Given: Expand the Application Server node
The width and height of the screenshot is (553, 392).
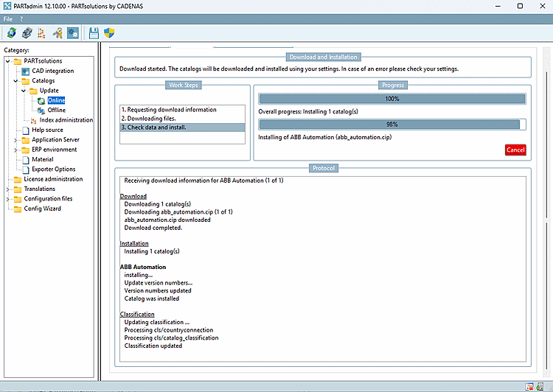Looking at the screenshot, I should point(15,140).
